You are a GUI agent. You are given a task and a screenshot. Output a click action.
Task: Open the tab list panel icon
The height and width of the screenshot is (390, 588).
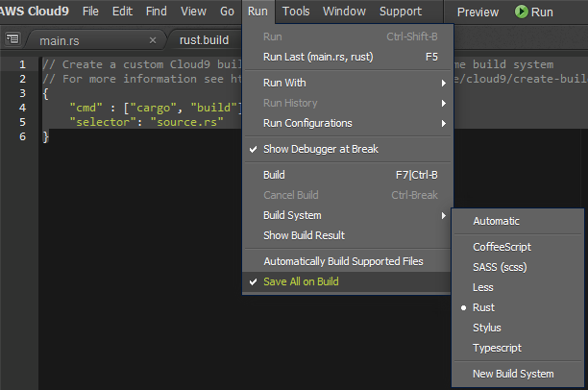point(12,39)
